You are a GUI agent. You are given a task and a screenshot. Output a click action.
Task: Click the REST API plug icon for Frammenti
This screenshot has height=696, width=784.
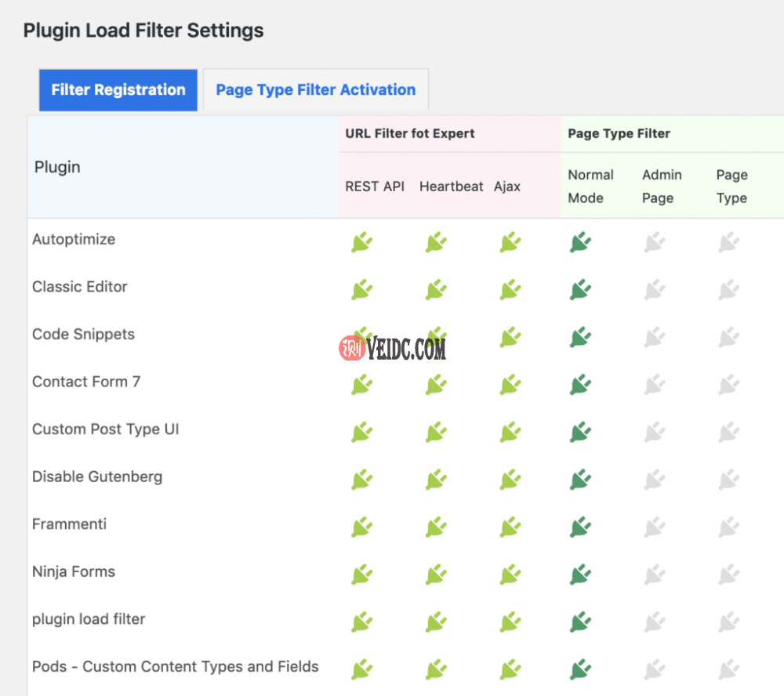(361, 527)
